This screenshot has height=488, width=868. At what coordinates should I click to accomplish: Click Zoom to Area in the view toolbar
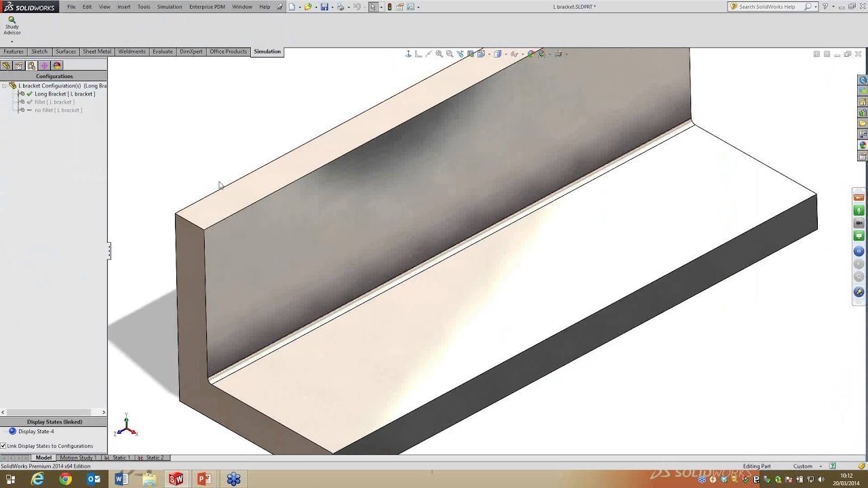(450, 54)
